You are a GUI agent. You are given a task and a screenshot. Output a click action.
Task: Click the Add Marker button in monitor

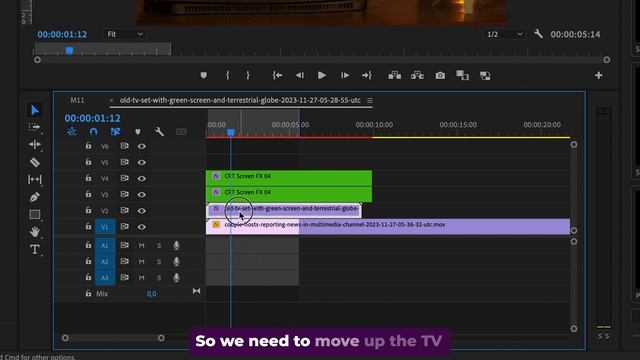[204, 76]
